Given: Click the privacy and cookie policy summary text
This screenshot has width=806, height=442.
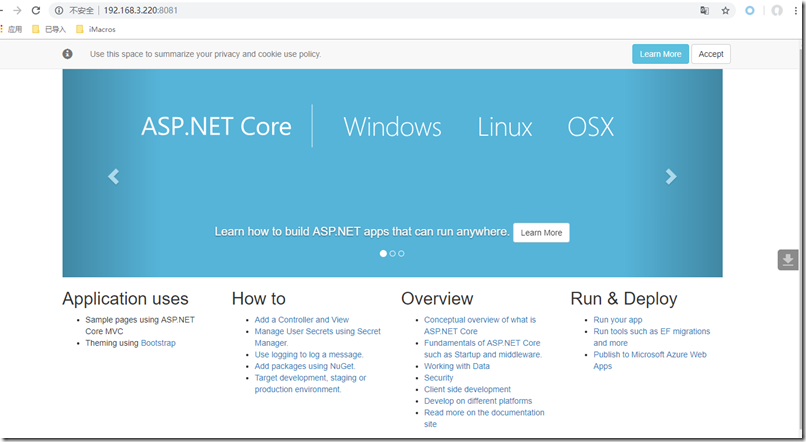Looking at the screenshot, I should 205,54.
